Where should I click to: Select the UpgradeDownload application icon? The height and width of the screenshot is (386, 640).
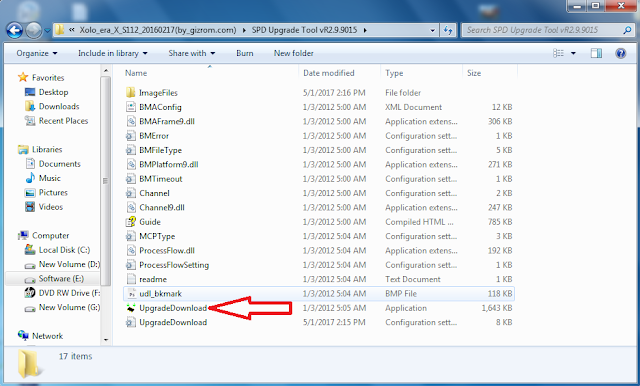click(x=131, y=308)
